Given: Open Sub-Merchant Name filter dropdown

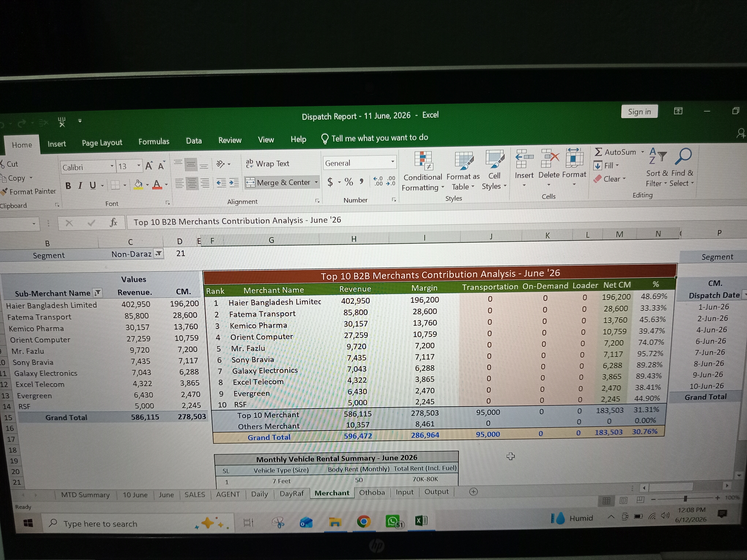Looking at the screenshot, I should 98,293.
